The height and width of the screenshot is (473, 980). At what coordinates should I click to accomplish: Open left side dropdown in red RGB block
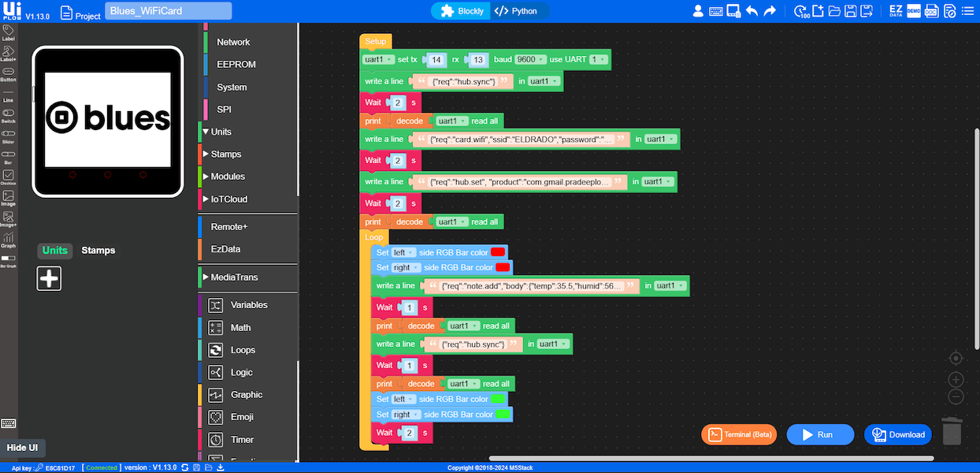[404, 252]
